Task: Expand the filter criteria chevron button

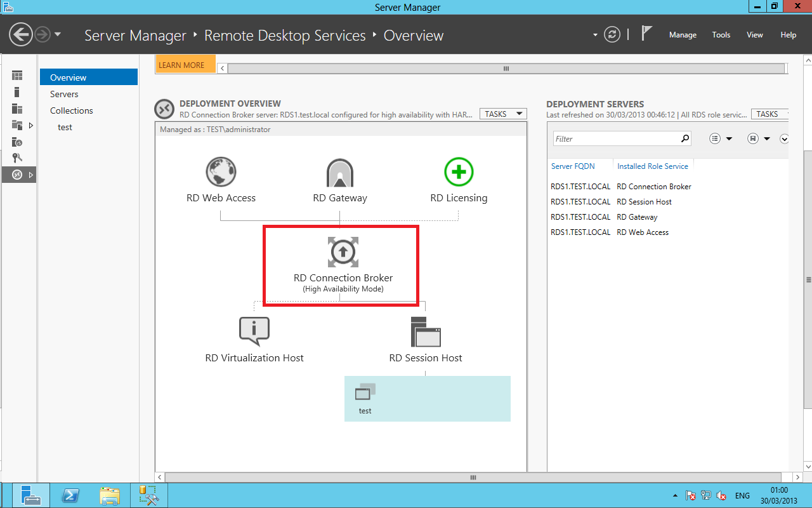Action: pos(784,138)
